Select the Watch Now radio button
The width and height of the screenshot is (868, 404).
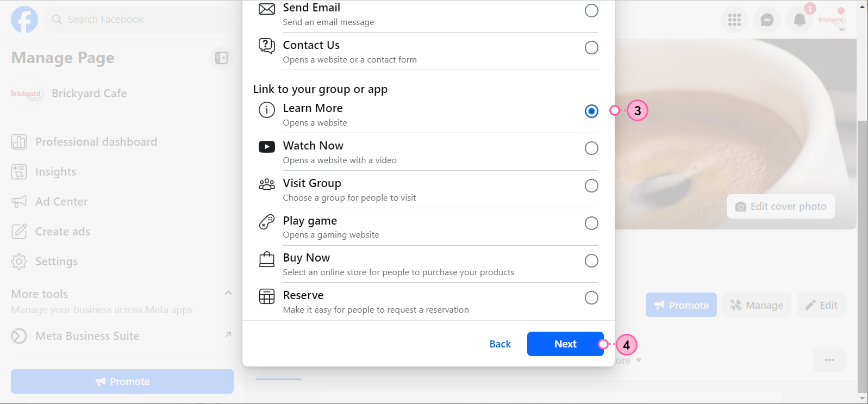[x=591, y=148]
